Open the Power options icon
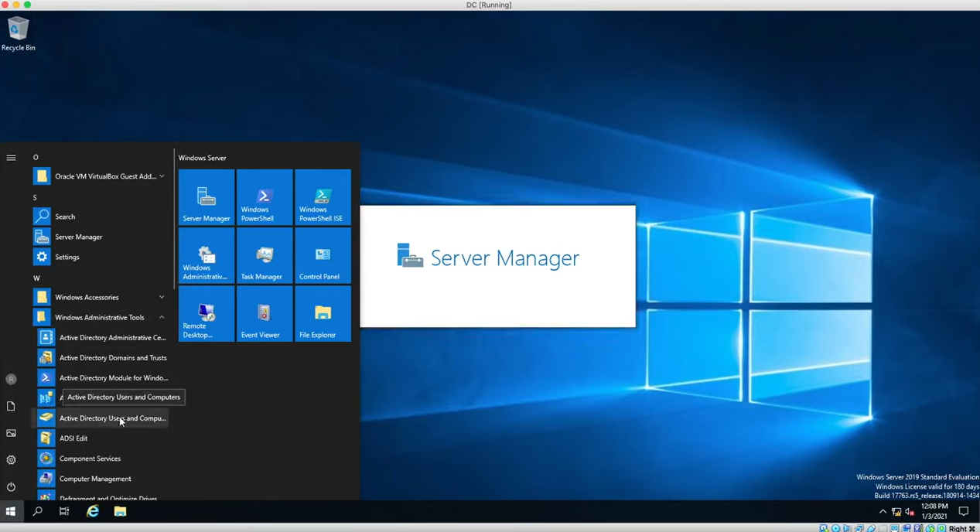The image size is (980, 532). click(11, 487)
